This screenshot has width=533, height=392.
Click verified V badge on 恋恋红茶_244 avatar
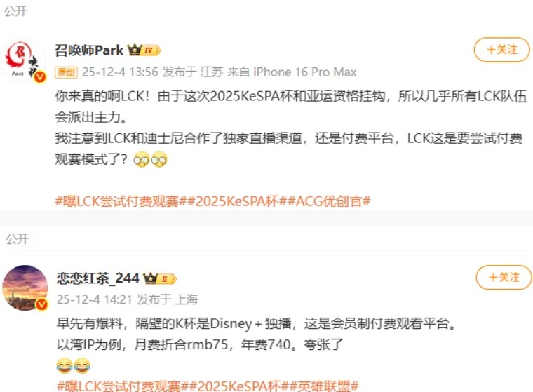point(42,304)
